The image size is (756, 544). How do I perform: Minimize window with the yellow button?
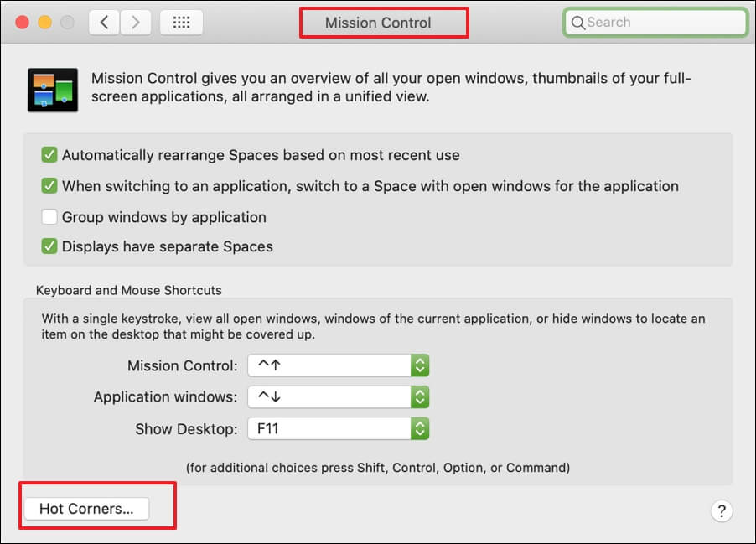coord(44,22)
